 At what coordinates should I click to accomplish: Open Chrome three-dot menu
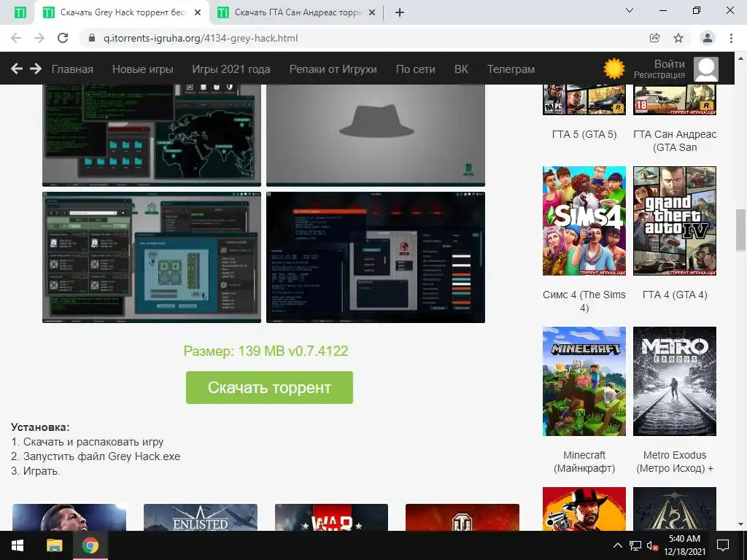(x=731, y=38)
